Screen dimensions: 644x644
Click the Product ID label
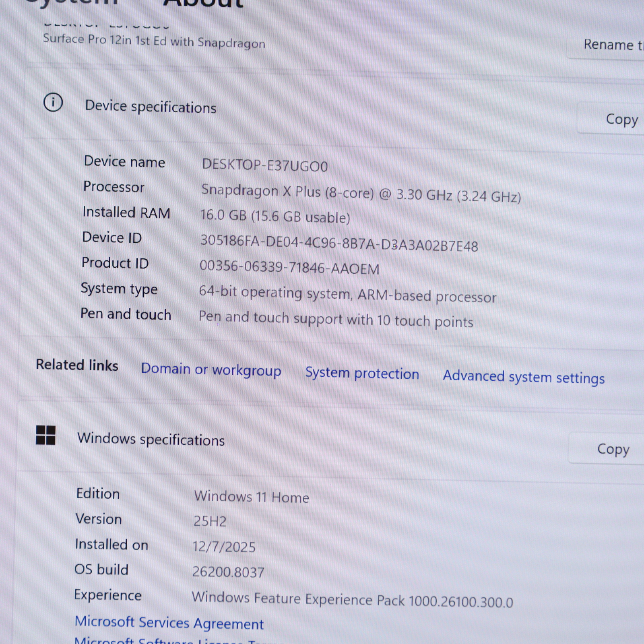(115, 263)
